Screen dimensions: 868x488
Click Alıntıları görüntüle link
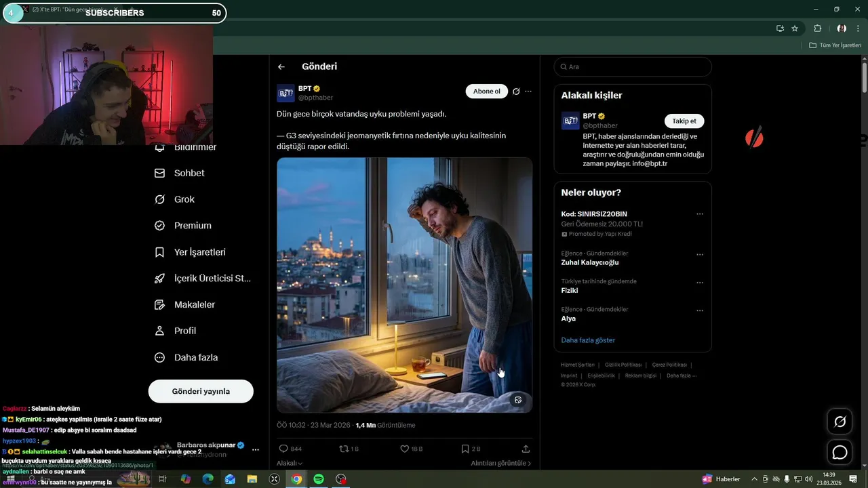pyautogui.click(x=501, y=463)
